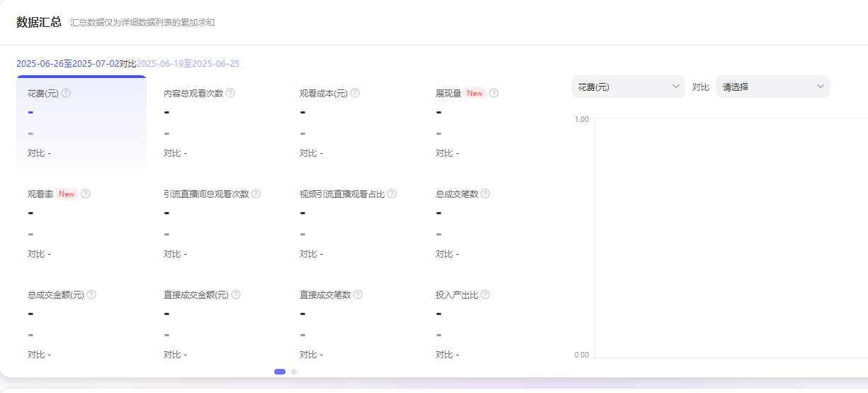Click the help icon beside 花费(元)
This screenshot has height=393, width=868.
coord(66,93)
